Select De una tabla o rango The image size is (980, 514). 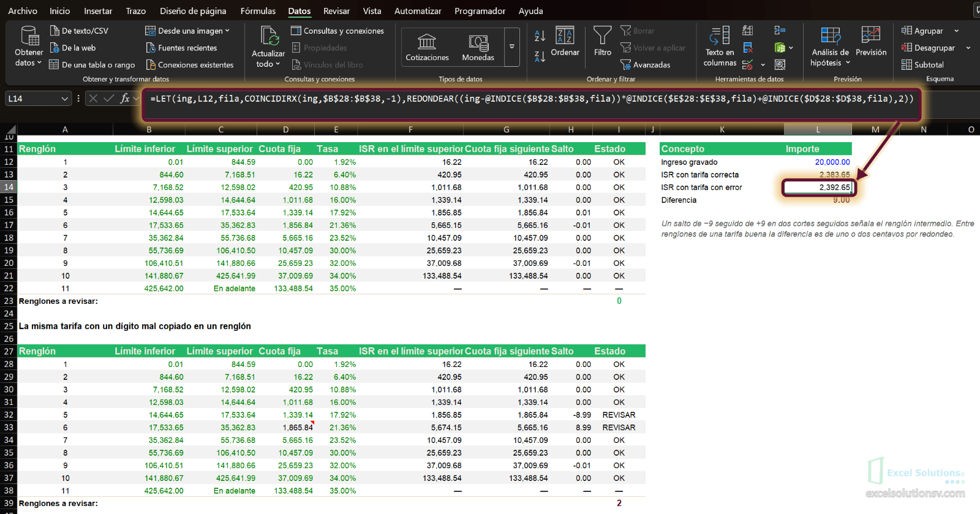click(x=92, y=65)
